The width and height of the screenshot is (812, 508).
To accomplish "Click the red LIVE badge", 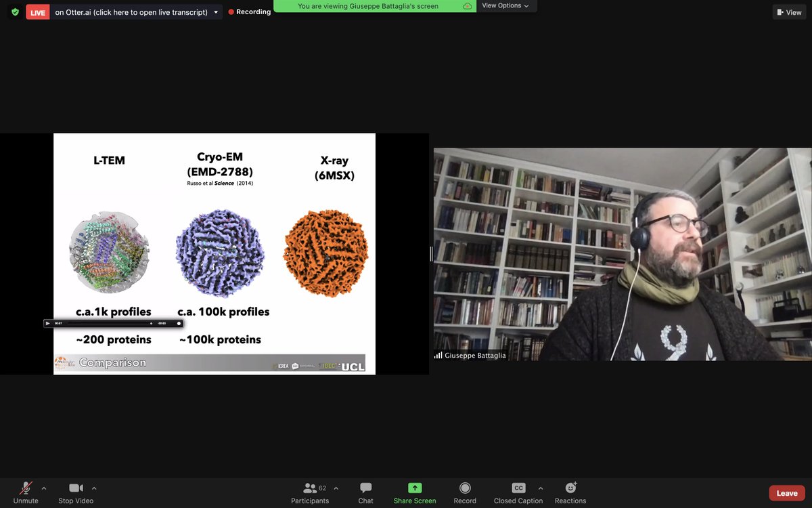I will (38, 12).
